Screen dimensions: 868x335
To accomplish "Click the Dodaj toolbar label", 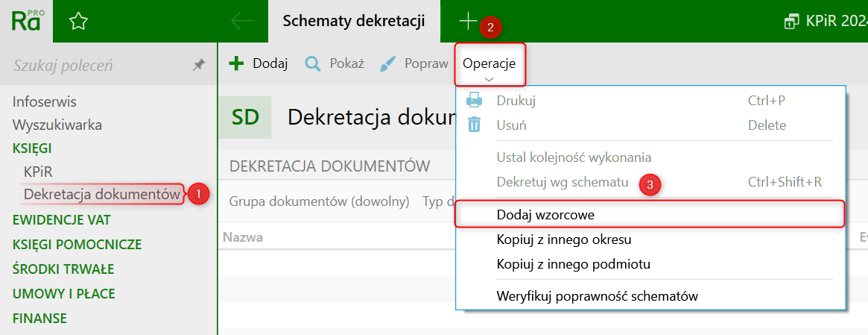I will click(270, 63).
